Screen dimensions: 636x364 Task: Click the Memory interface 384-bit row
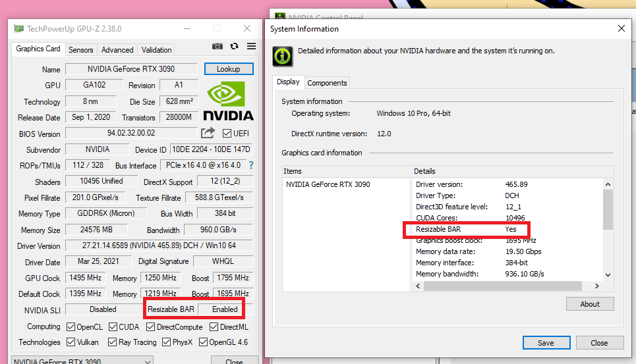click(x=472, y=263)
